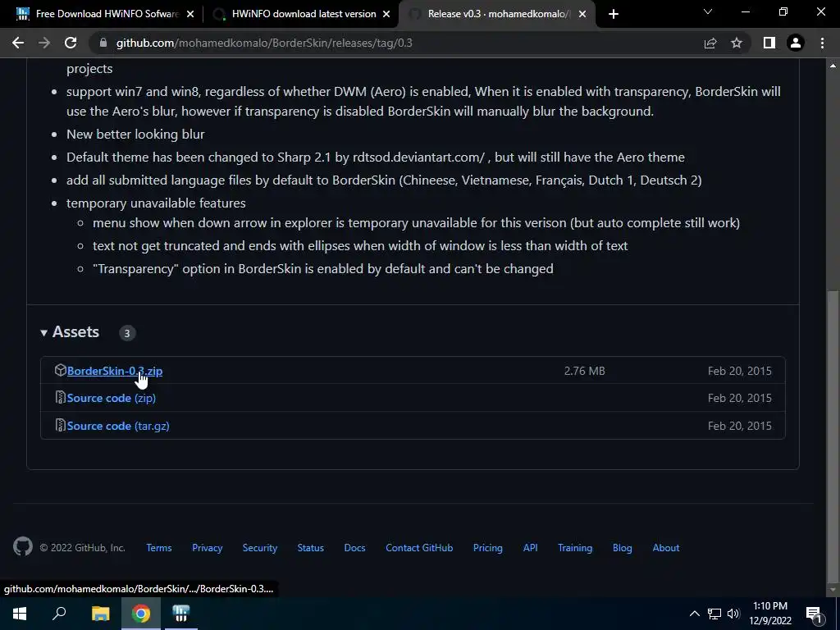Screen dimensions: 840x630
Task: Download Source code (tar.gz)
Action: [x=118, y=426]
